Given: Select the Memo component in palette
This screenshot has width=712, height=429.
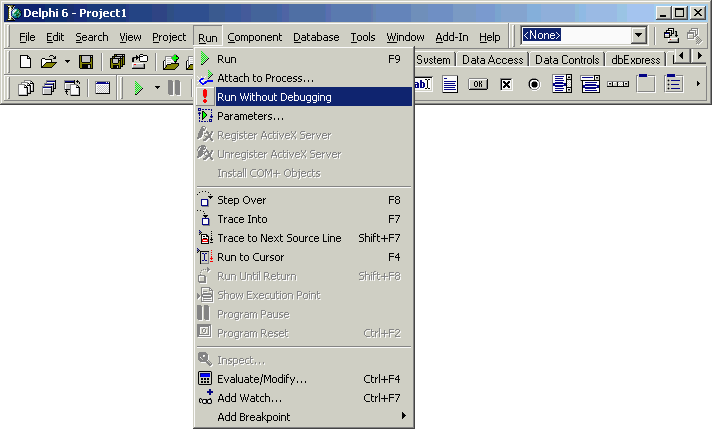Looking at the screenshot, I should (x=450, y=84).
